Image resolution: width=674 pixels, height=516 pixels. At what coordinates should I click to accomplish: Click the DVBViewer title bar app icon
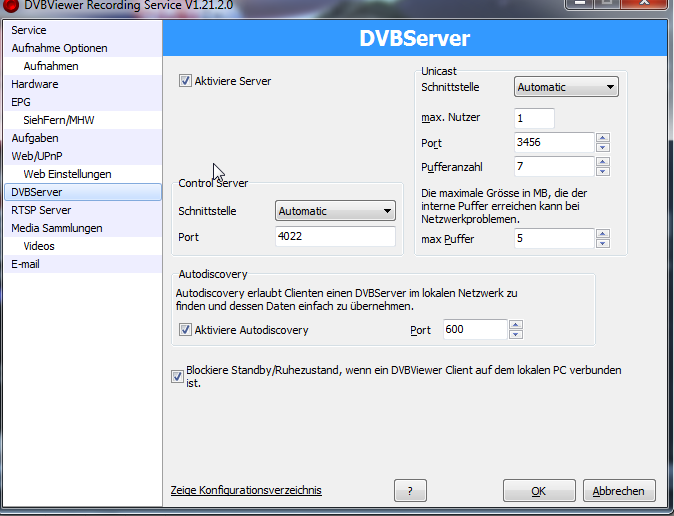coord(11,8)
